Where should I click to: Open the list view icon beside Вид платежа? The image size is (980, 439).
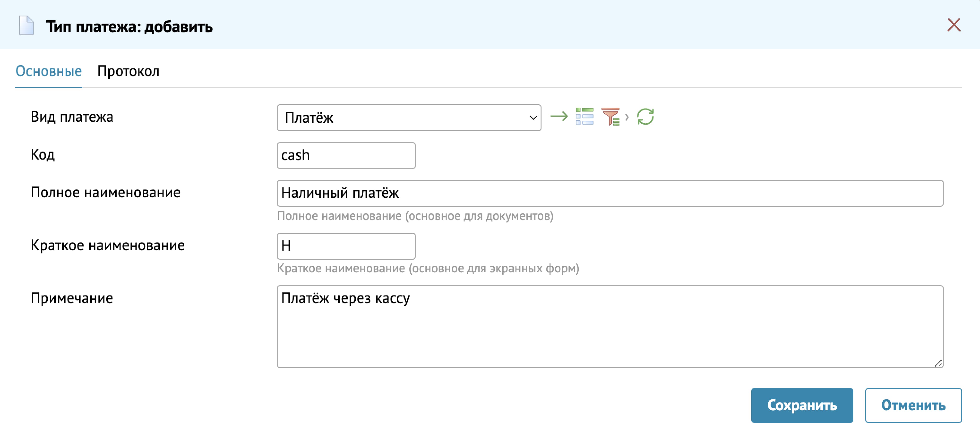click(584, 116)
